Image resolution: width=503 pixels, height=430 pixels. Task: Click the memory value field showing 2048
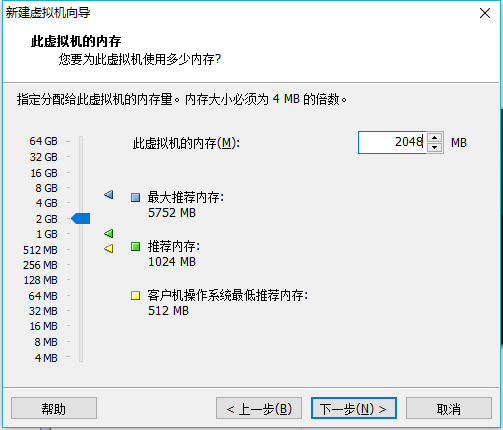392,142
